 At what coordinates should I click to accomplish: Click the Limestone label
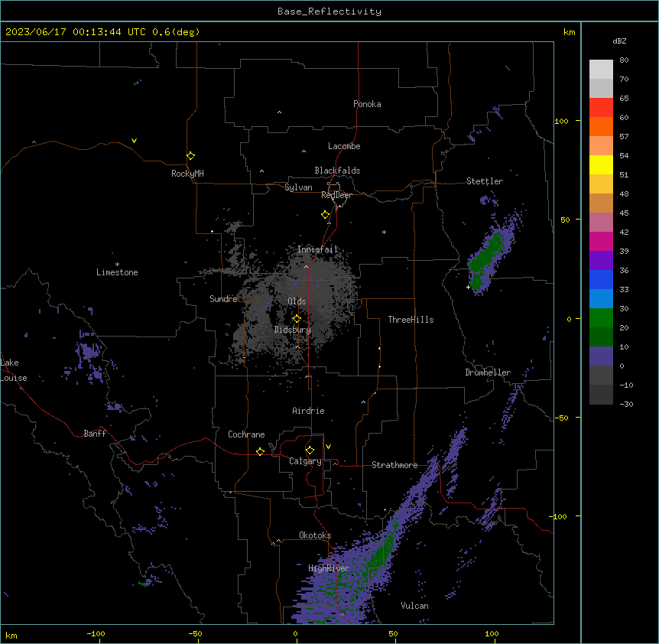[x=117, y=272]
